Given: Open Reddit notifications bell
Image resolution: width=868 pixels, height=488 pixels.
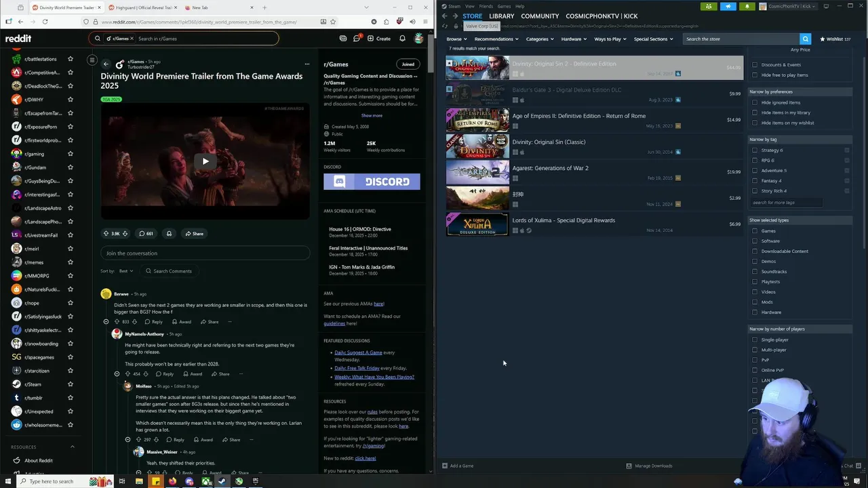Looking at the screenshot, I should click(402, 39).
